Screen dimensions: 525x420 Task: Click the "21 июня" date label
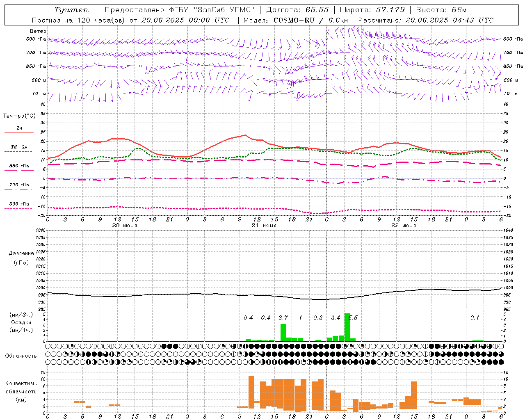pyautogui.click(x=264, y=225)
